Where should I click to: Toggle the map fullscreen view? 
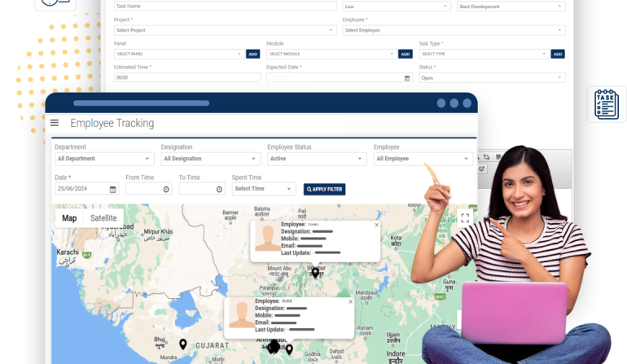pyautogui.click(x=465, y=218)
